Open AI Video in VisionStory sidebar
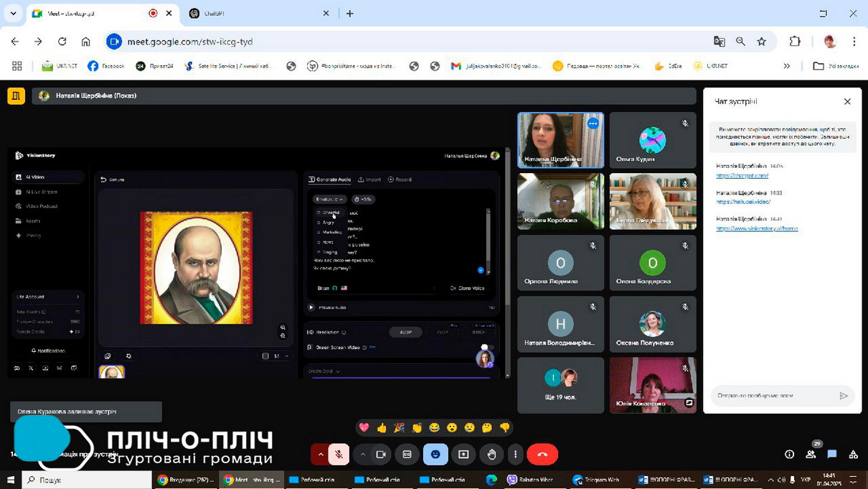 [49, 177]
